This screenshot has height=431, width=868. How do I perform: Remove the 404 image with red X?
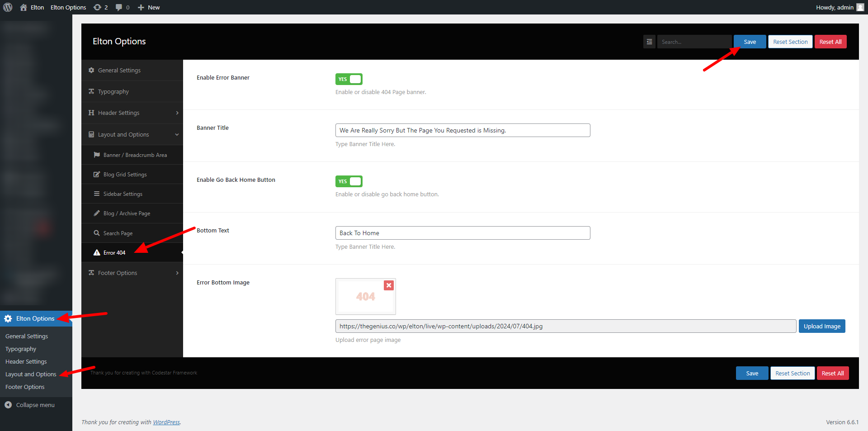[x=388, y=285]
